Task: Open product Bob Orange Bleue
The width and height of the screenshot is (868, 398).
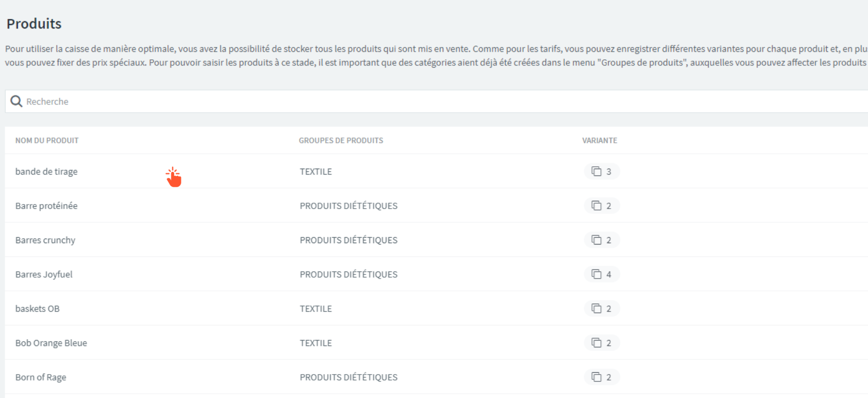Action: (x=51, y=343)
